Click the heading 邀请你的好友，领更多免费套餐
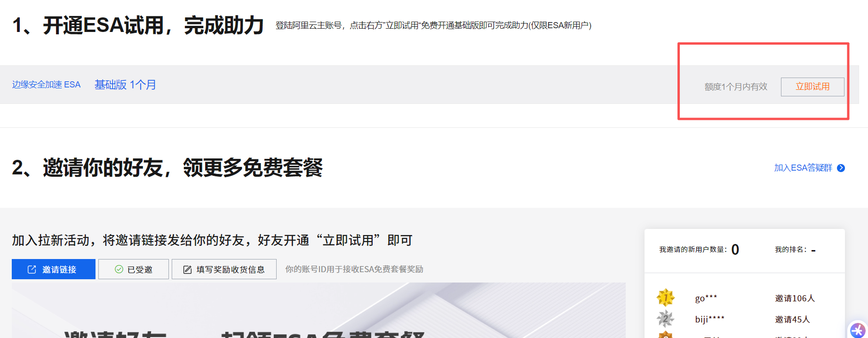The image size is (868, 338). tap(167, 167)
